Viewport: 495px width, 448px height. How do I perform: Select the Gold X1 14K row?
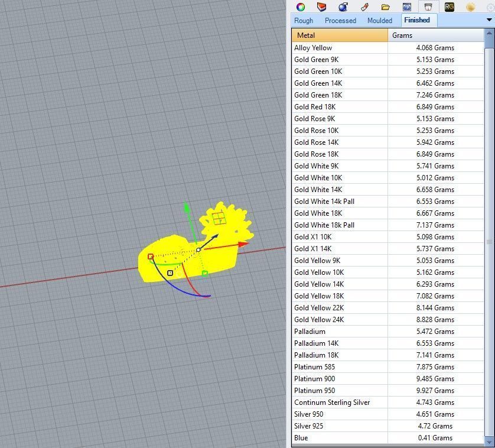pos(387,249)
